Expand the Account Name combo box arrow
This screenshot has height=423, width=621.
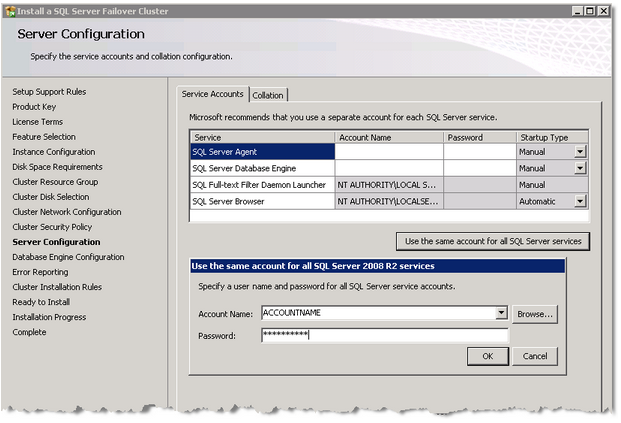point(501,313)
